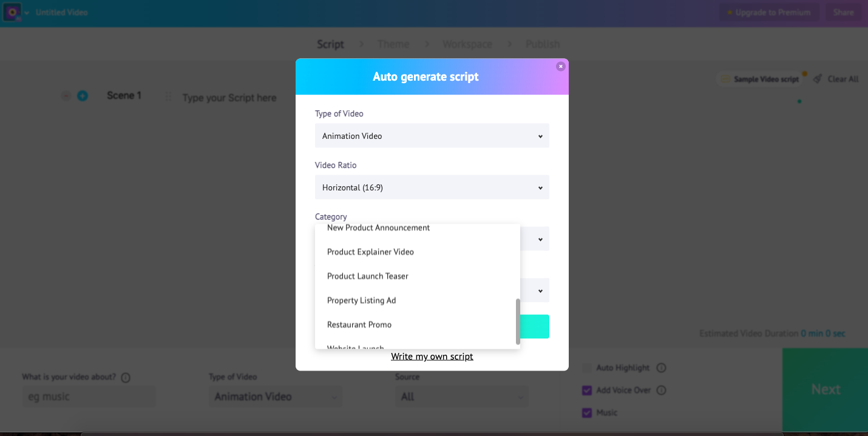This screenshot has width=868, height=436.
Task: Go to the Publish step
Action: [x=543, y=44]
